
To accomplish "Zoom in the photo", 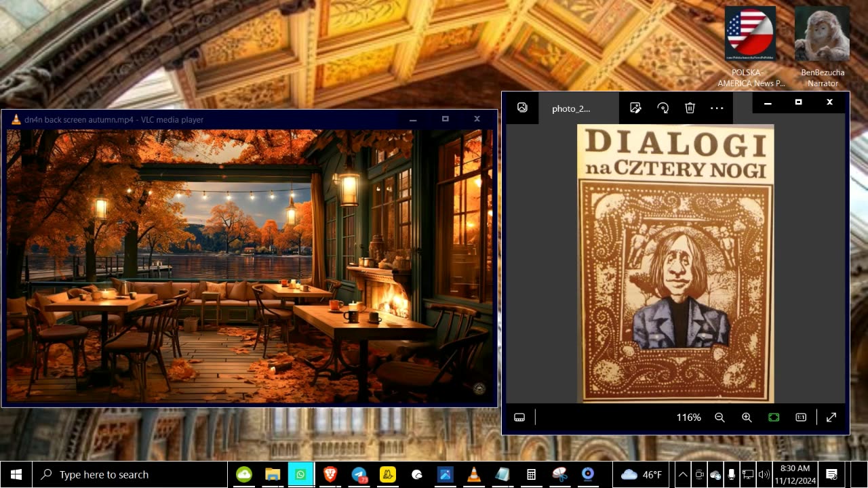I will [747, 418].
